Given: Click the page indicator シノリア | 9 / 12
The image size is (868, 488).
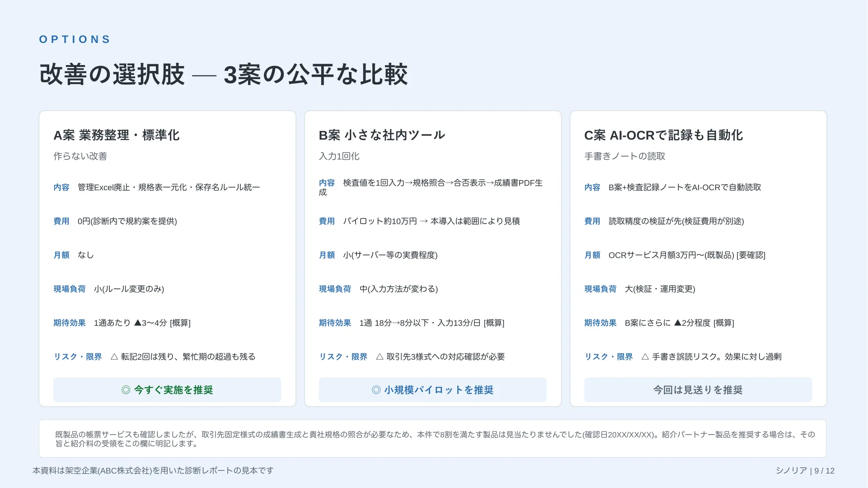Looking at the screenshot, I should click(805, 470).
